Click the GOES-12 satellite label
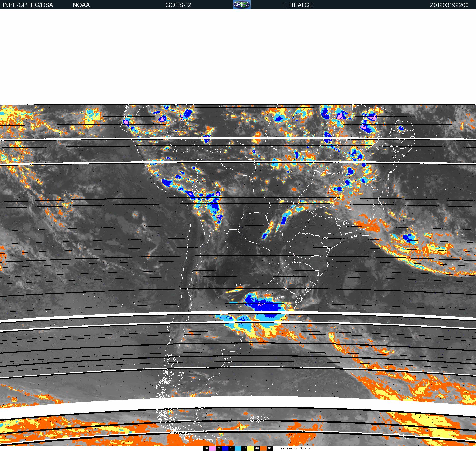 [178, 5]
